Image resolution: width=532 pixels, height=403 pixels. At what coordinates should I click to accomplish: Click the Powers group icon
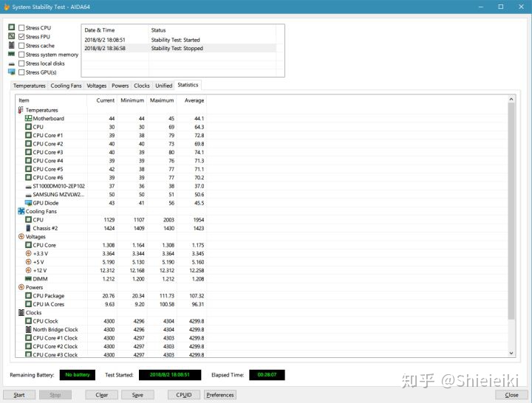click(21, 288)
